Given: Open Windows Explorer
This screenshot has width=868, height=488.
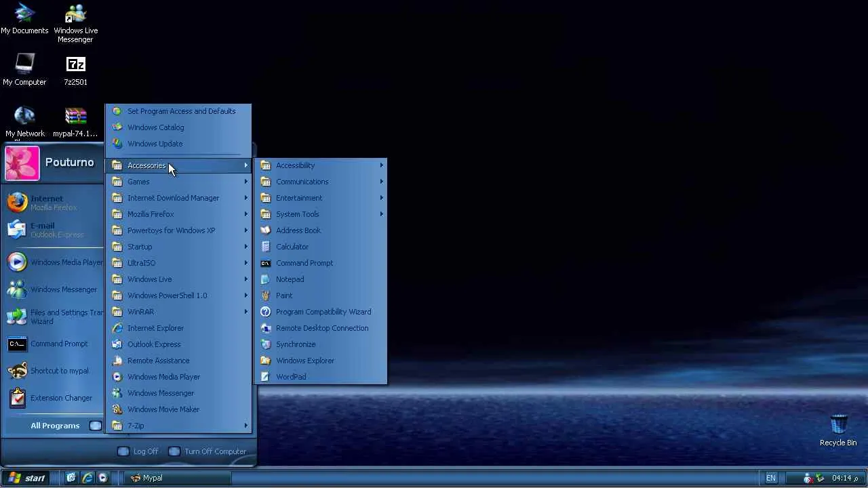Looking at the screenshot, I should [321, 361].
